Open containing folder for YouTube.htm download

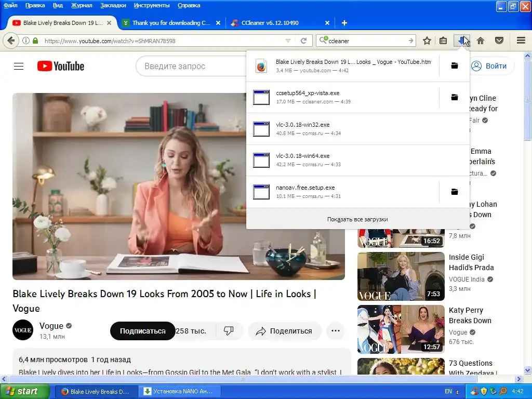click(x=455, y=66)
